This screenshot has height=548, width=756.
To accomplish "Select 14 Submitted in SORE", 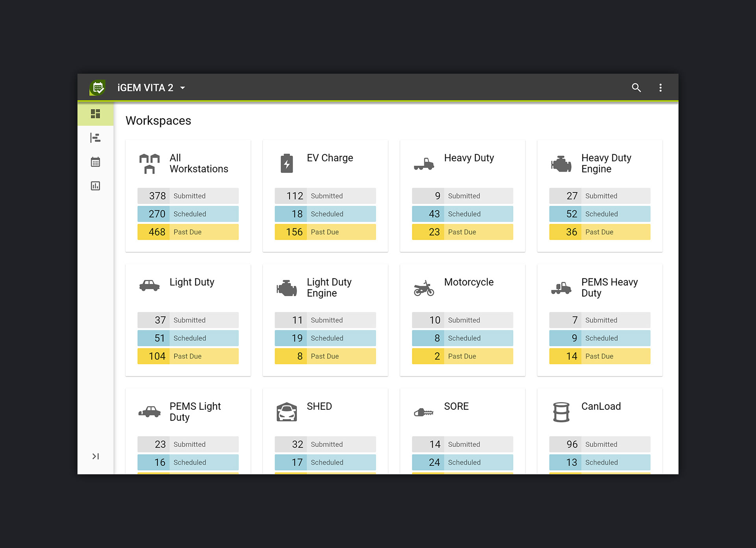I will 463,444.
